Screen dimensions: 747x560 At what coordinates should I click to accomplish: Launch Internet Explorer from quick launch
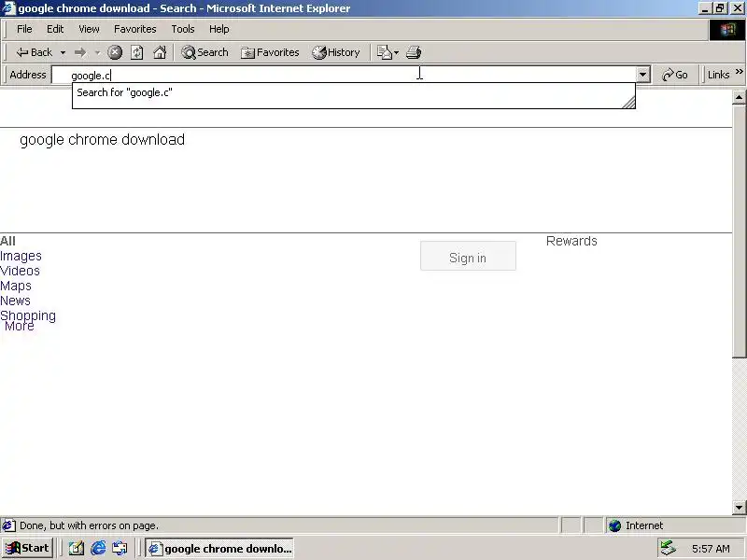coord(98,549)
